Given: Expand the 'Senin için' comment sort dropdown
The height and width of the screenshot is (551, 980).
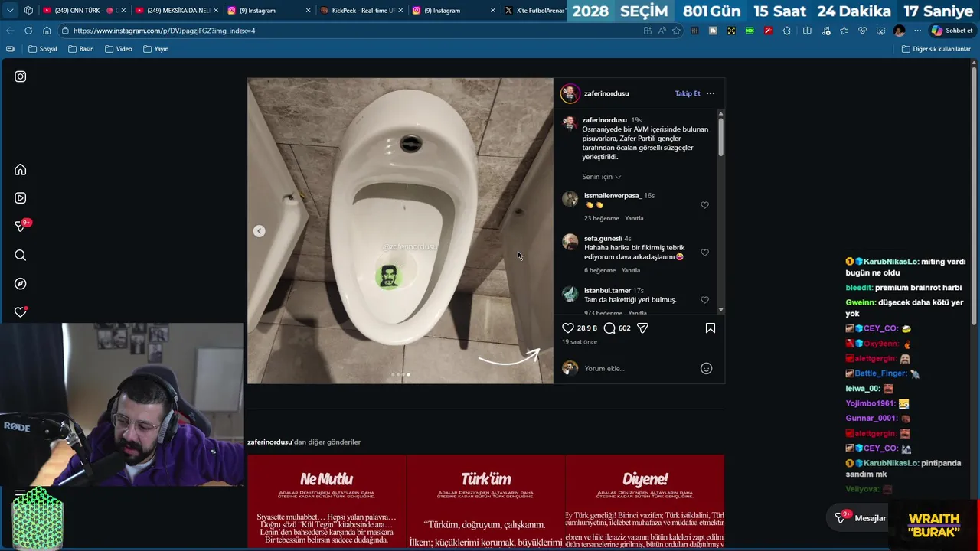Looking at the screenshot, I should click(x=601, y=177).
